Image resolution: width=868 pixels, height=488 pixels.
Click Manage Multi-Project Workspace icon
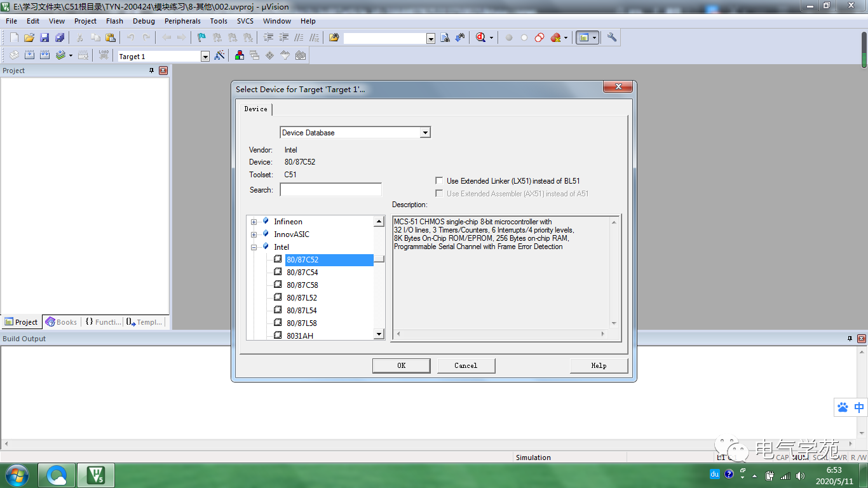click(254, 55)
